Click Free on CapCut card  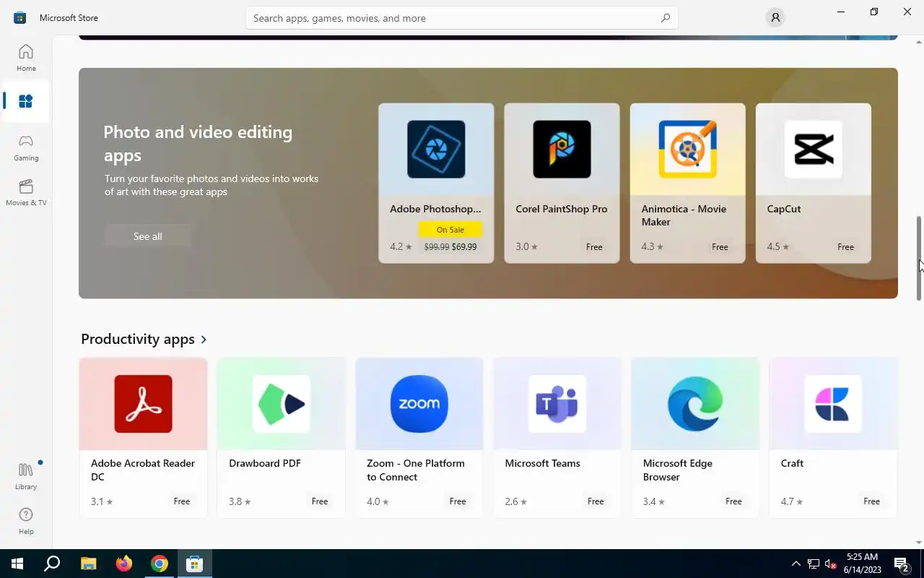coord(845,247)
